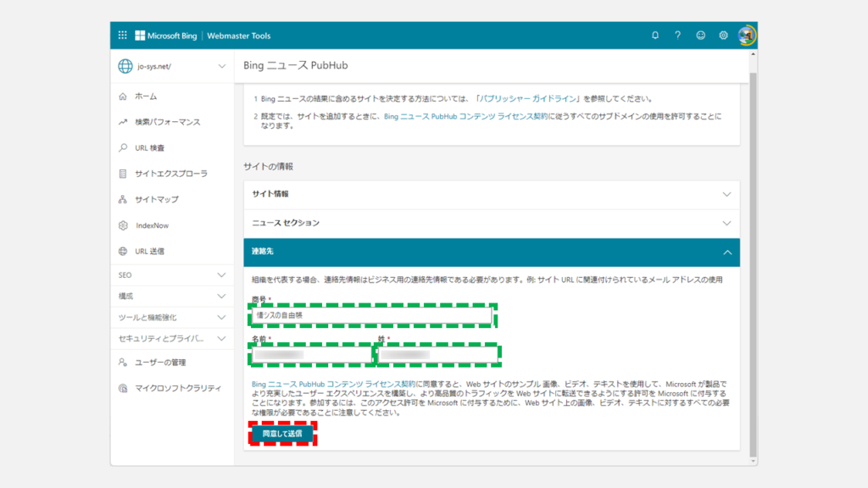Click the ホーム home icon in sidebar
This screenshot has width=868, height=488.
[x=124, y=97]
